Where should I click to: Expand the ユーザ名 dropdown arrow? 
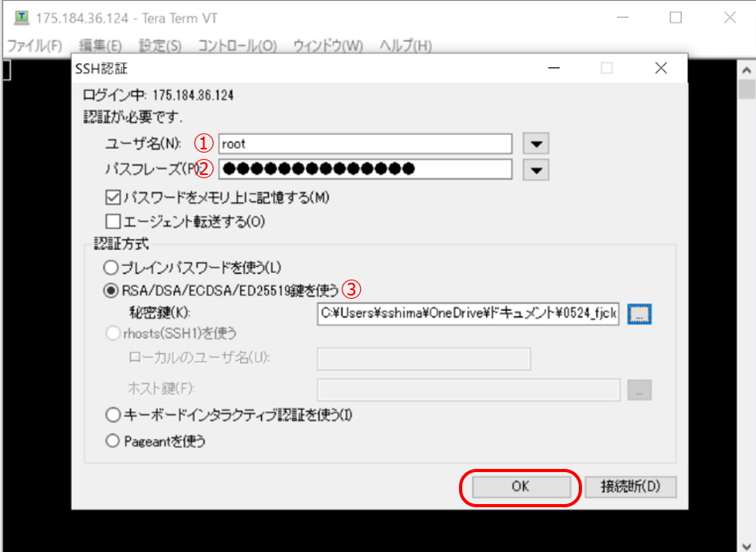[536, 144]
